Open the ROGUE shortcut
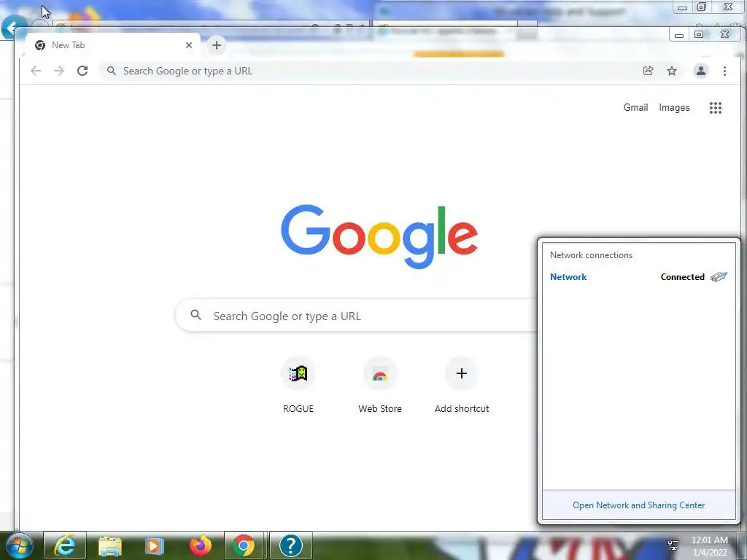747x560 pixels. pos(298,385)
